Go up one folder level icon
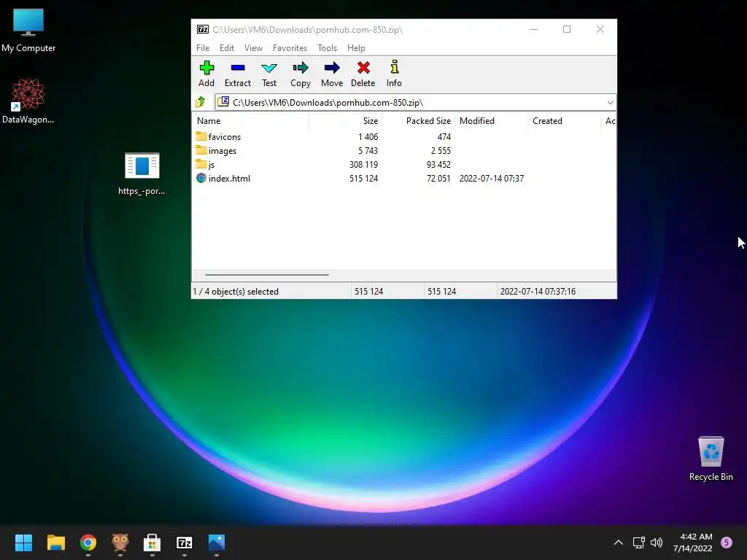 (x=201, y=102)
